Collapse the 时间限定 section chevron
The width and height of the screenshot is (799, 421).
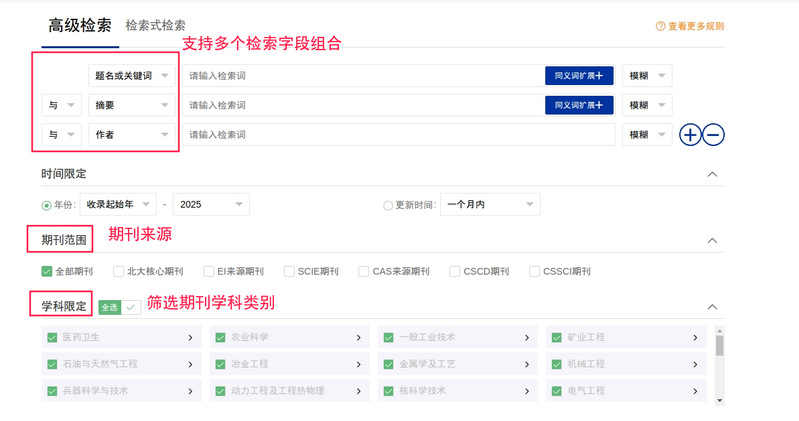pos(712,174)
